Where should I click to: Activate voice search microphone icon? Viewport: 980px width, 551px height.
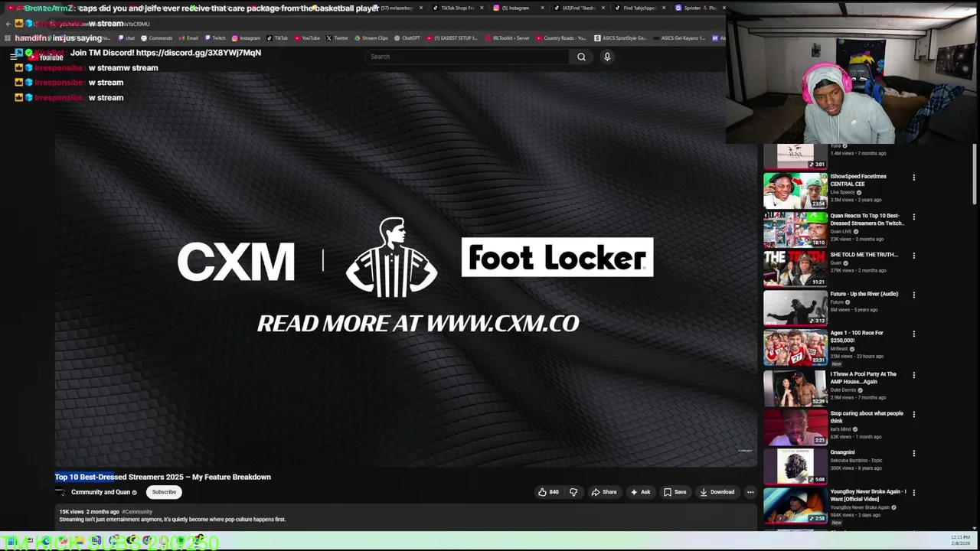tap(607, 57)
